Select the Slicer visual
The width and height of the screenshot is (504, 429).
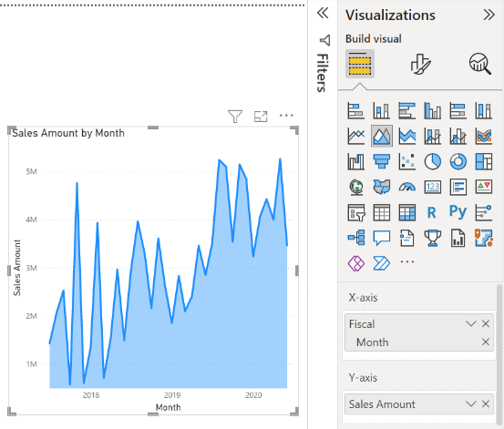pos(355,212)
